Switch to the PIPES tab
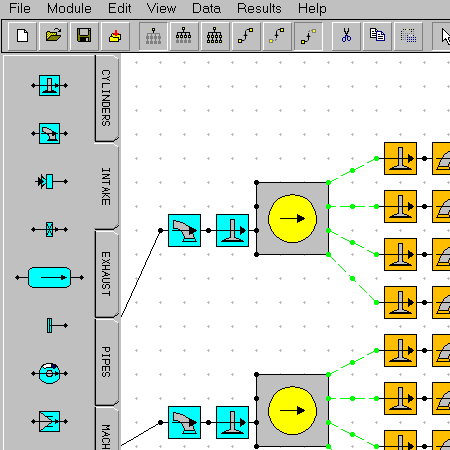 click(x=106, y=362)
